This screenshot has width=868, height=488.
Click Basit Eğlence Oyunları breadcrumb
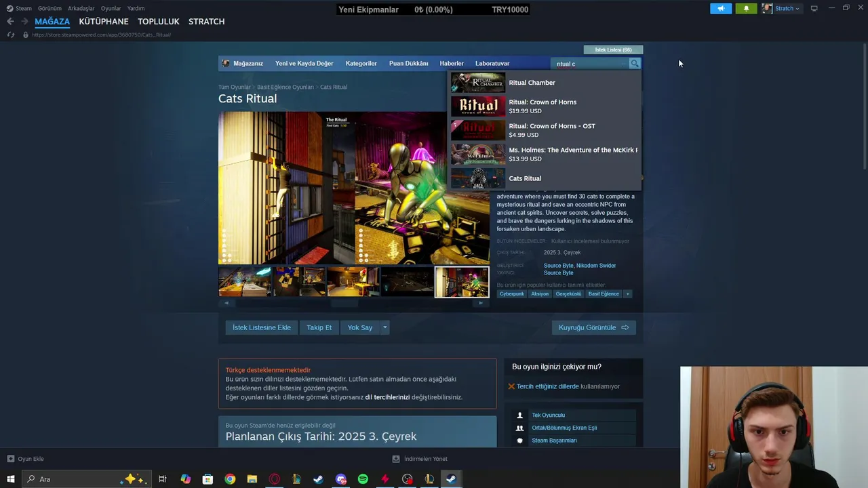click(x=285, y=87)
